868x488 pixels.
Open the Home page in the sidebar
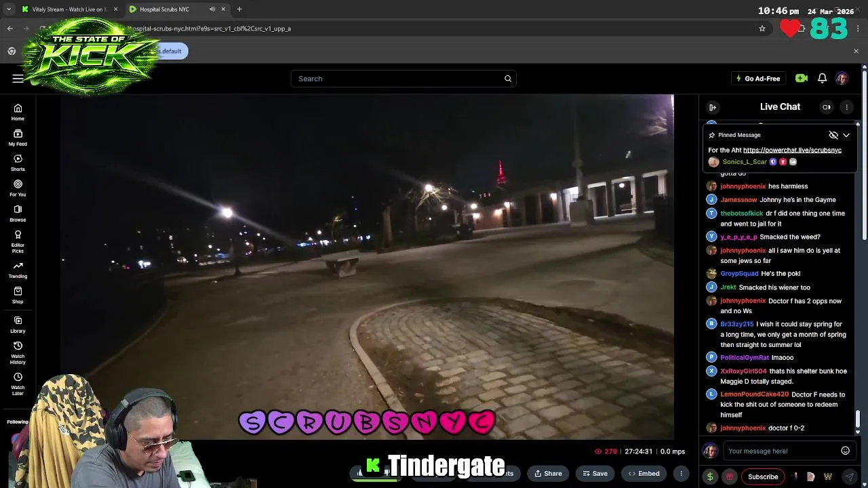click(x=18, y=112)
